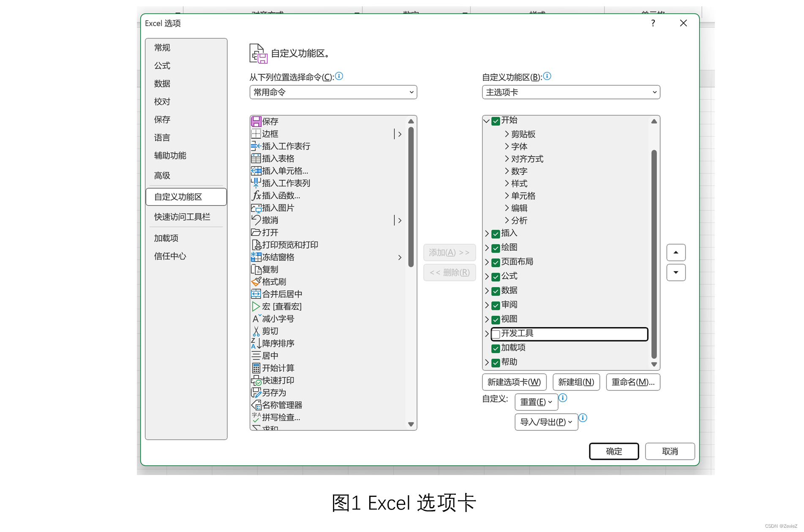This screenshot has height=532, width=804.
Task: Select the 插入图片 picture icon
Action: click(256, 208)
